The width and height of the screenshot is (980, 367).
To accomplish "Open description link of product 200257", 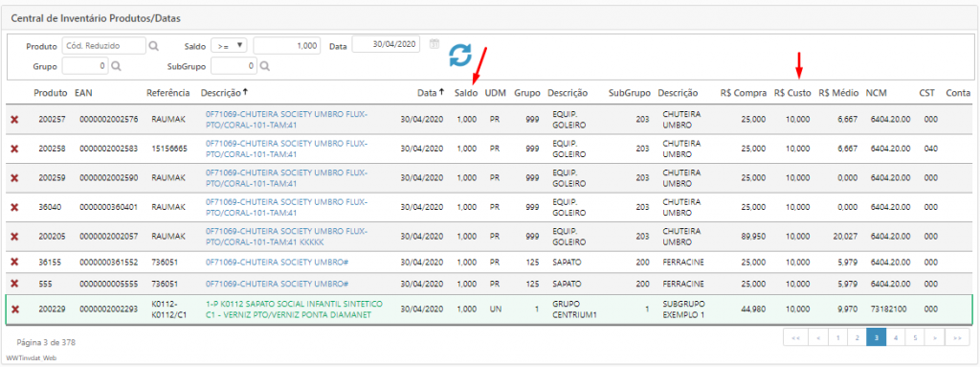I will pos(286,120).
